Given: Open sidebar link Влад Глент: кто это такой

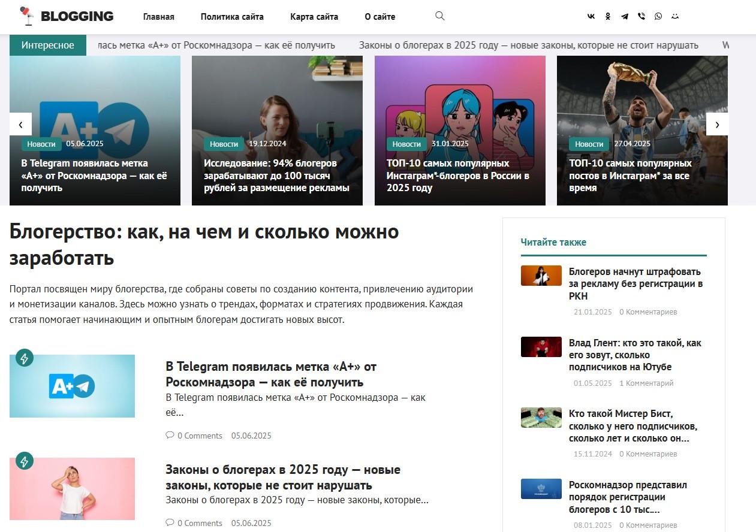Looking at the screenshot, I should (635, 355).
